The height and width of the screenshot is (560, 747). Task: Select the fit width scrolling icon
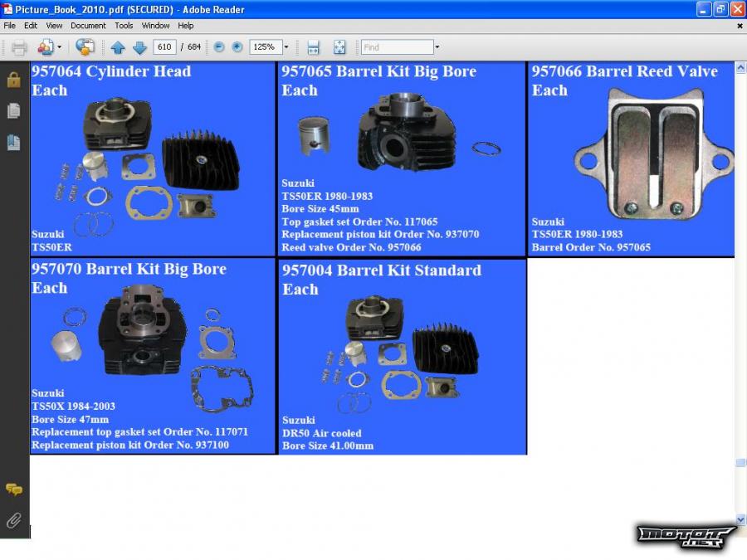tap(313, 47)
